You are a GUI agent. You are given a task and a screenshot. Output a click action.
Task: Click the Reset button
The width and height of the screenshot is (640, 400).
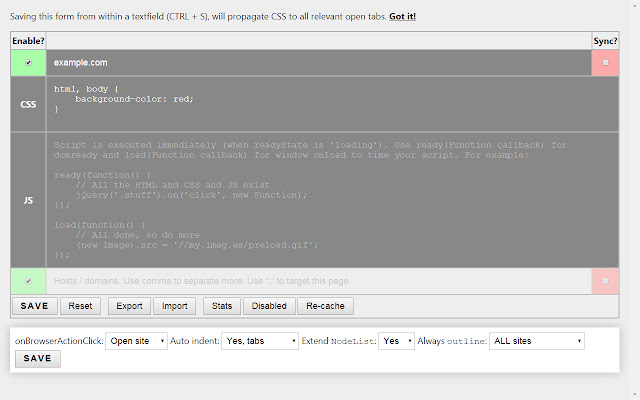coord(80,306)
